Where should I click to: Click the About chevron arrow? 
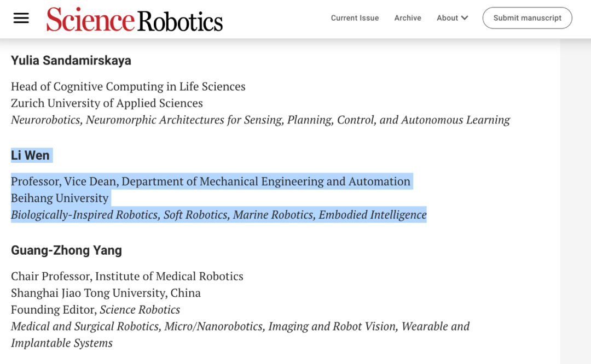click(465, 18)
